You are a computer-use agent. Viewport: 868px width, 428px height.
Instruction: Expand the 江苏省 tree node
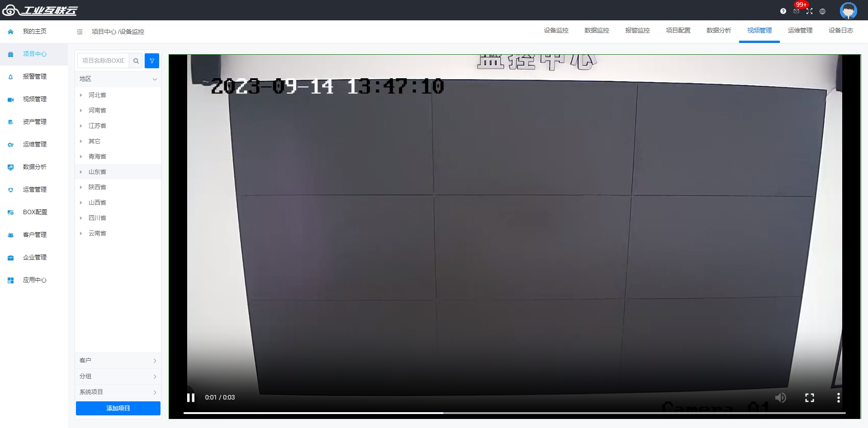point(81,126)
